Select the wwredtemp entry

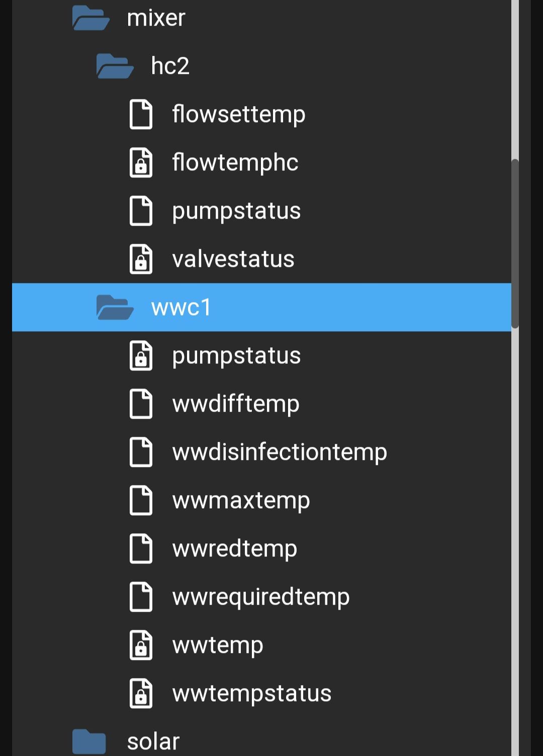click(234, 548)
